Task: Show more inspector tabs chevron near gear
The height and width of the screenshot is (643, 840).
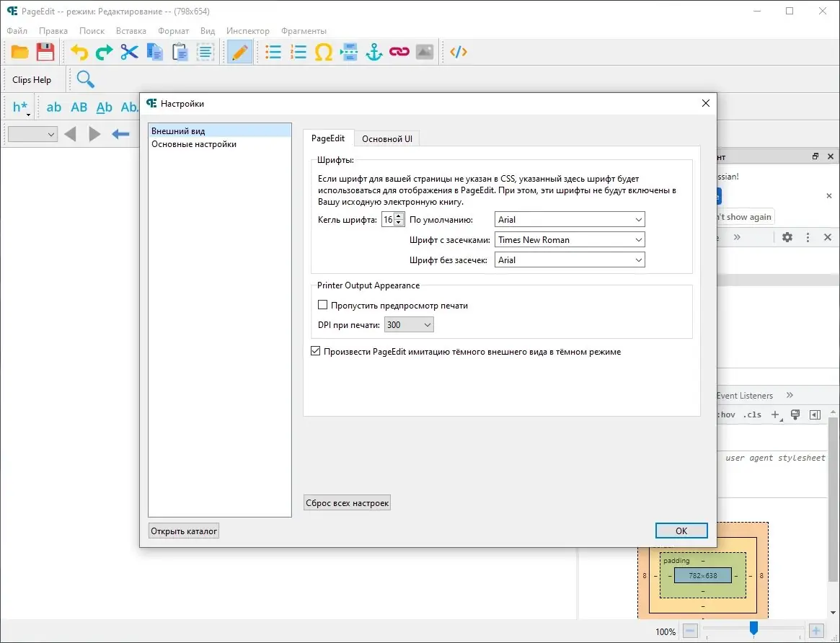Action: [x=737, y=237]
